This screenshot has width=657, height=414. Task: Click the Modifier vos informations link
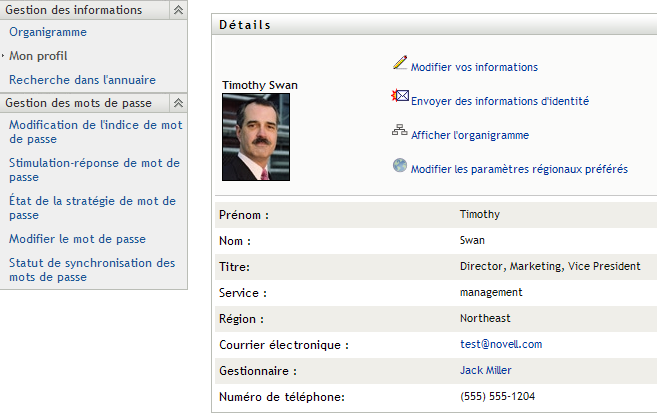point(474,67)
